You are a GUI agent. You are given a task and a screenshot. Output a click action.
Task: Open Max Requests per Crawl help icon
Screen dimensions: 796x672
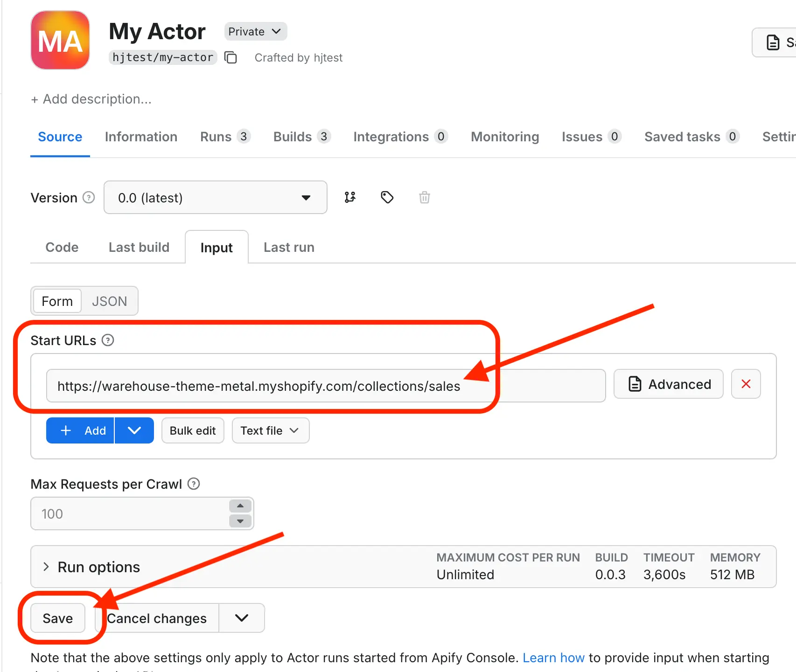[x=194, y=484]
